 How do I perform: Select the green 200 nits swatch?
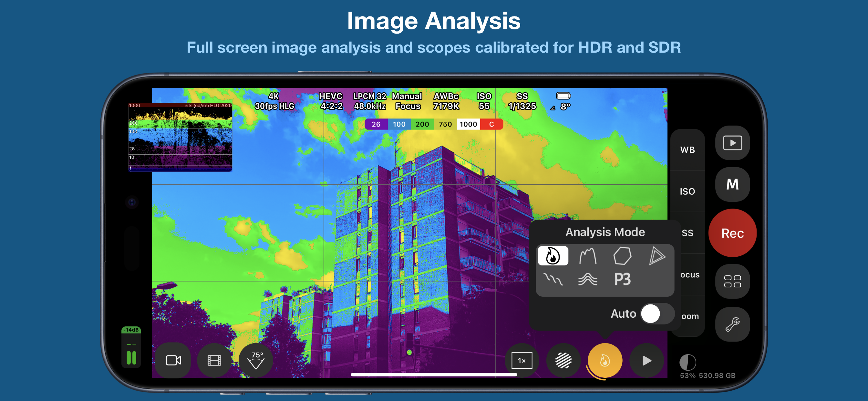(422, 124)
